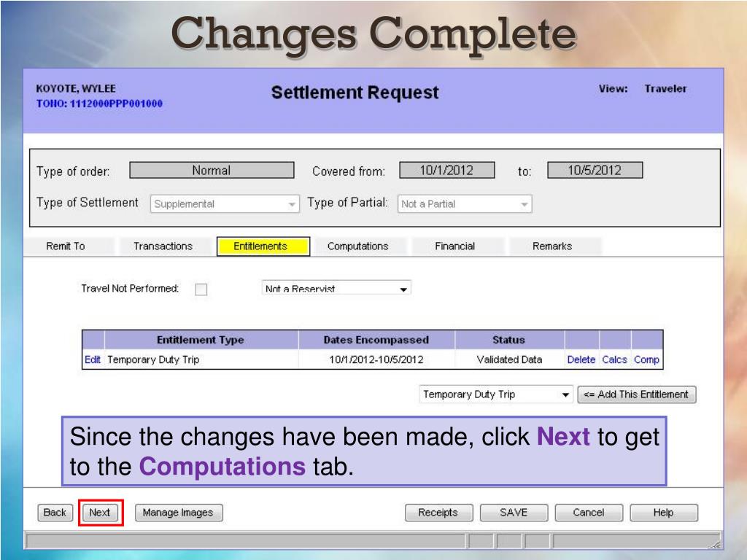Open the Remarks tab
747x560 pixels.
click(x=552, y=246)
